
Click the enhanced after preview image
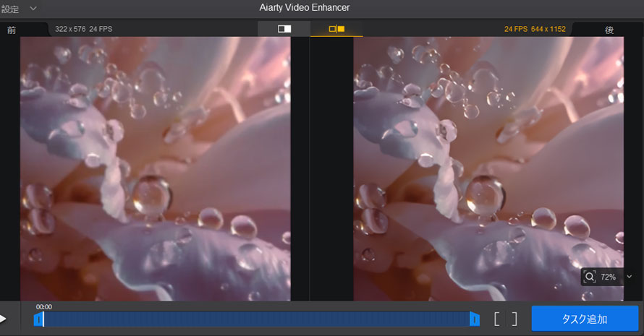[x=488, y=168]
